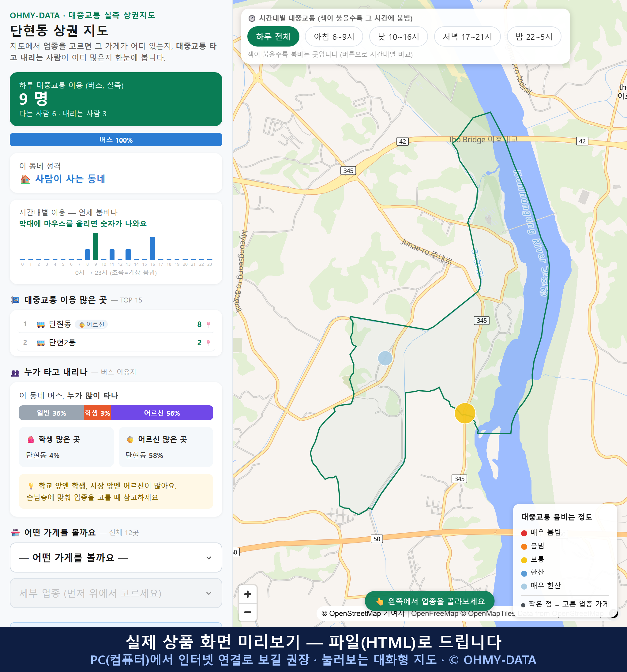Click the 16시 blue bar in chart
The width and height of the screenshot is (627, 672).
pos(152,249)
